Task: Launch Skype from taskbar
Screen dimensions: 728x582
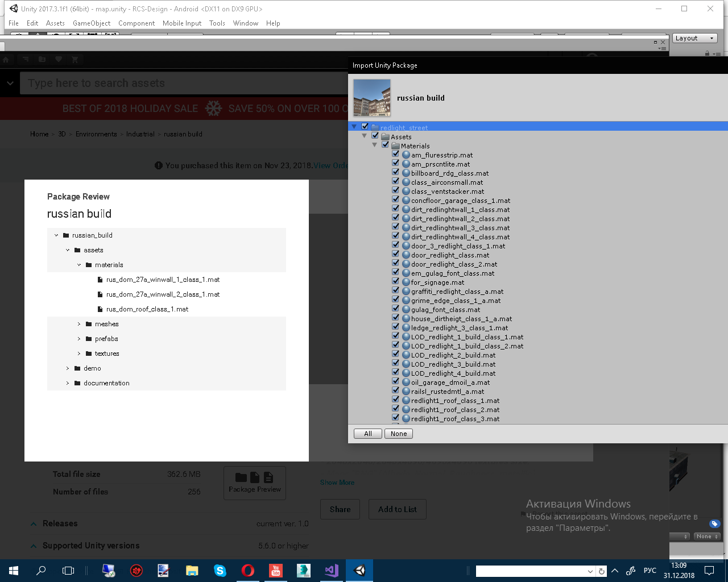Action: (x=220, y=571)
